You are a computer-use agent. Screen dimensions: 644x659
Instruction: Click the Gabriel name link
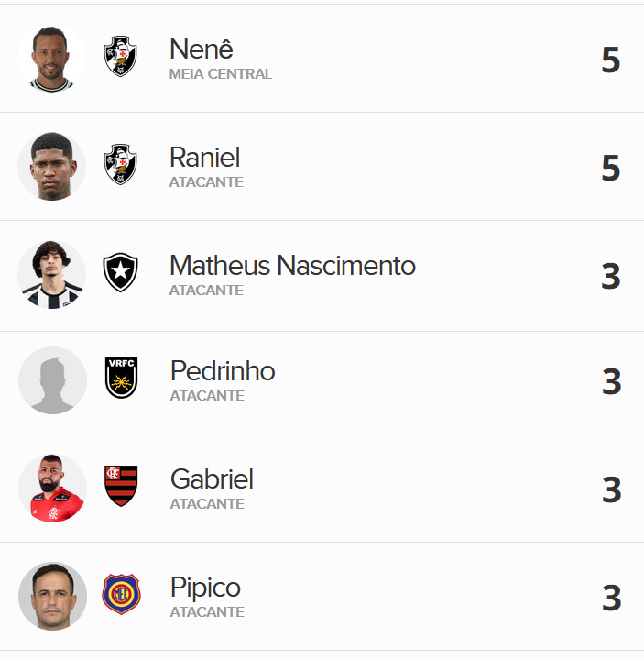click(212, 479)
